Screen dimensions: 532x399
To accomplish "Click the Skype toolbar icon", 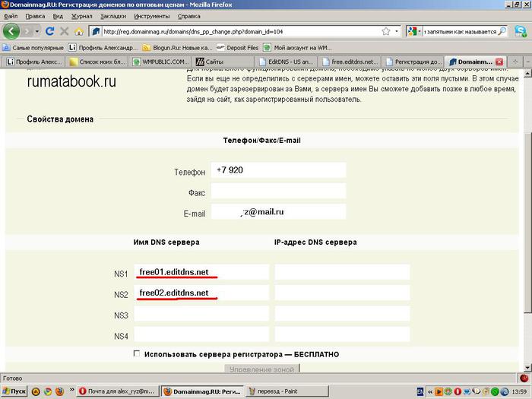I will click(x=521, y=31).
